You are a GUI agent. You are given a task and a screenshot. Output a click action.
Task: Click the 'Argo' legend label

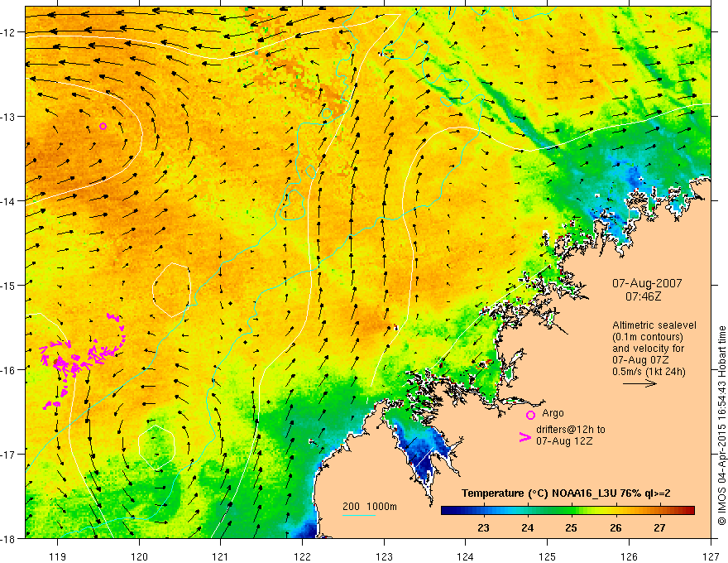coord(553,413)
